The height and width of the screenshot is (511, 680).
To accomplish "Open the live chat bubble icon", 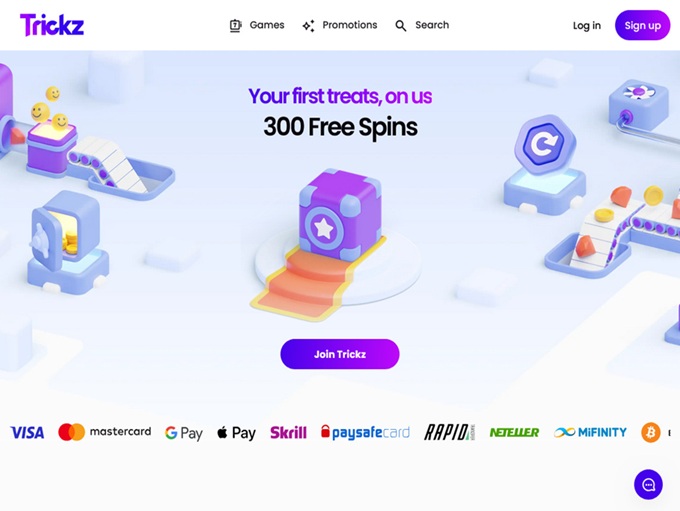I will tap(648, 485).
